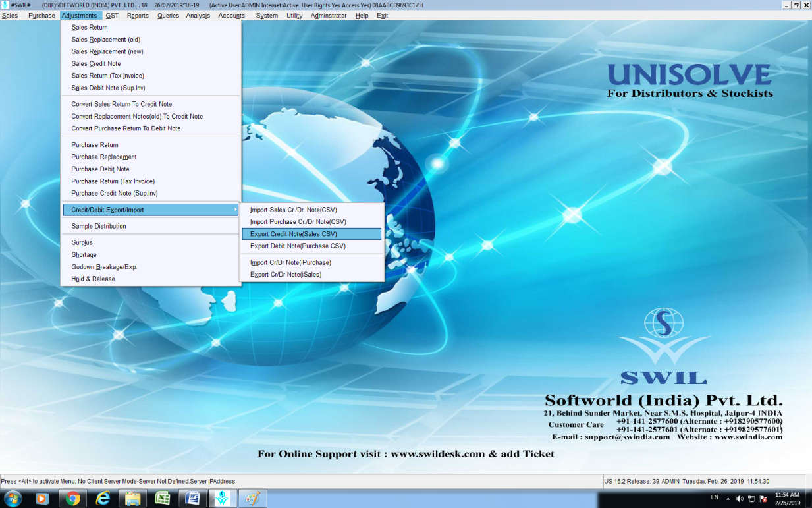812x508 pixels.
Task: Launch Windows Media Player from taskbar
Action: (x=42, y=499)
